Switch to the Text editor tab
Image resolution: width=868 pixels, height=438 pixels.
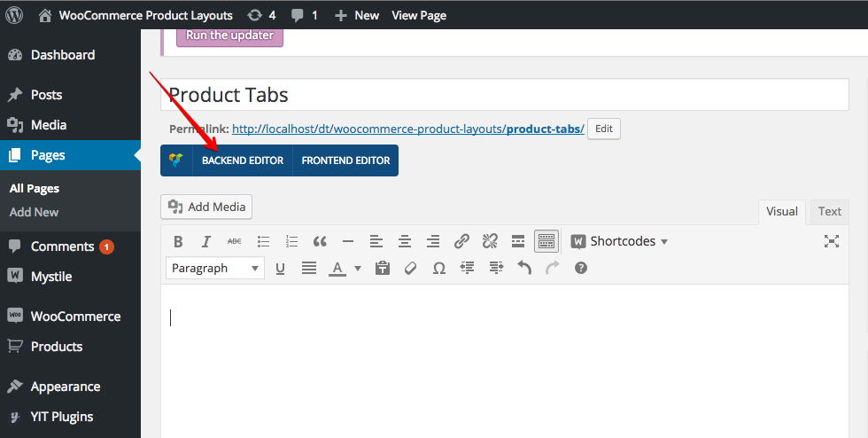[x=829, y=211]
